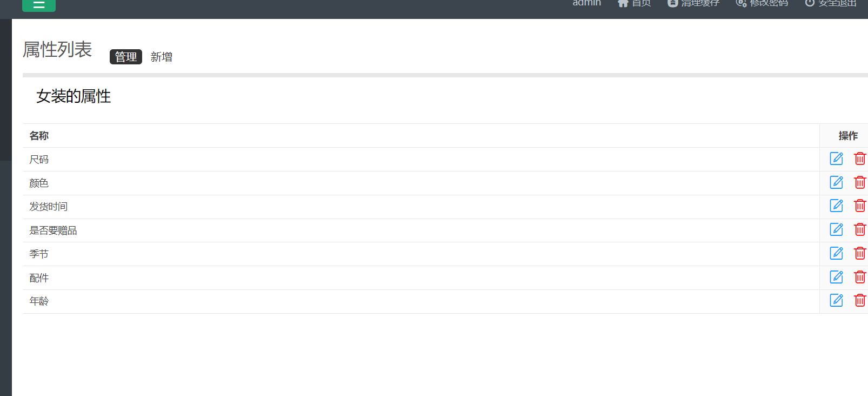Edit the 配件 attribute
Viewport: 868px width, 396px height.
coord(836,277)
